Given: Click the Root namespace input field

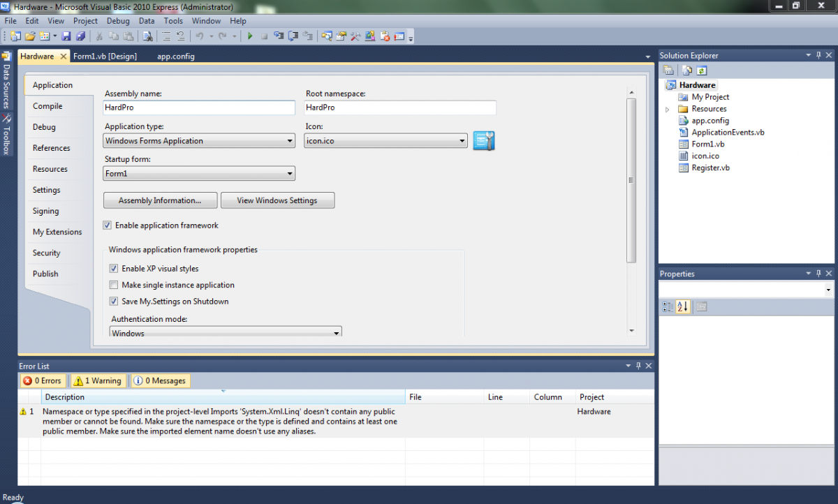Looking at the screenshot, I should click(x=400, y=108).
